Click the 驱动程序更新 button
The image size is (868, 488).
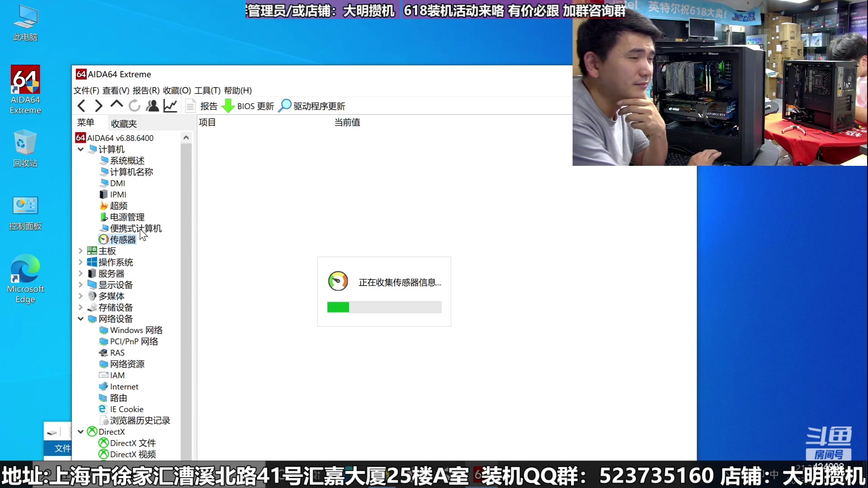(312, 106)
